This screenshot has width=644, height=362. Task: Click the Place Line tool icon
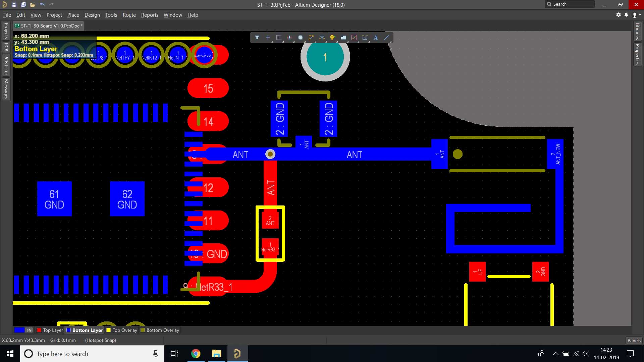[386, 38]
